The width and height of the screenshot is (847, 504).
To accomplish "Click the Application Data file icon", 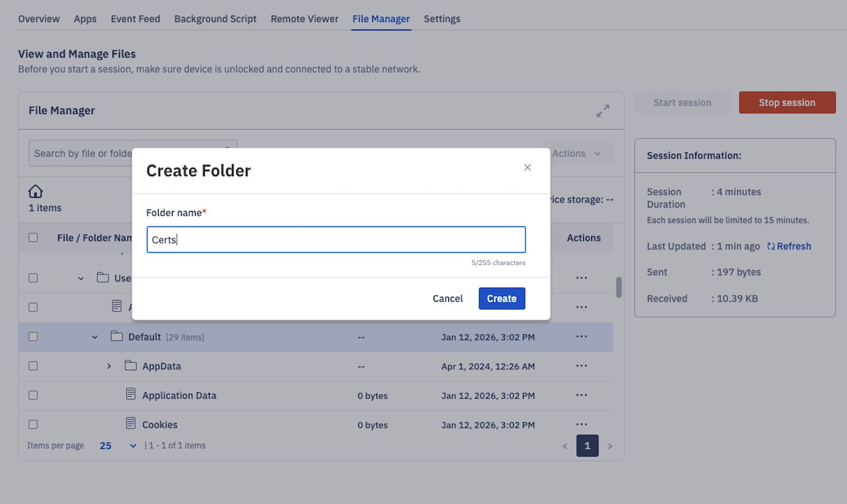I will pos(131,394).
